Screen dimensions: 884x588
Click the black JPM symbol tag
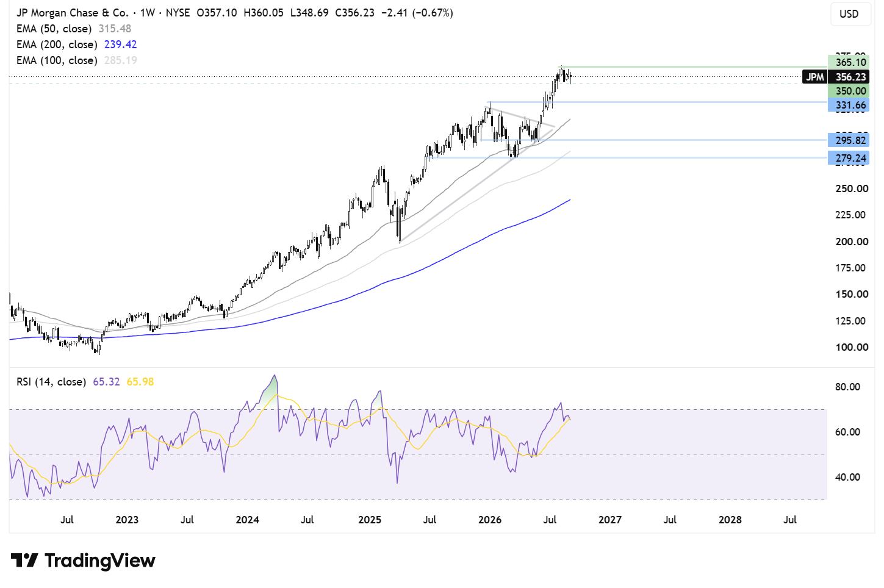(x=814, y=77)
